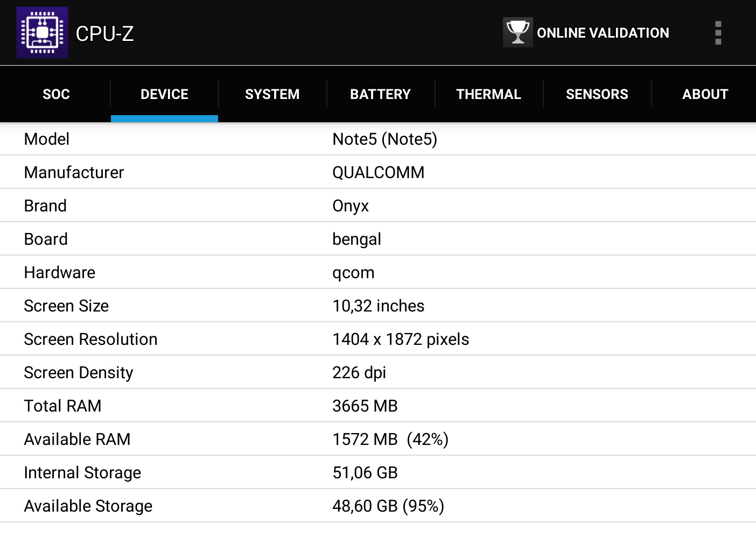The height and width of the screenshot is (545, 756).
Task: Click the trophy validation icon
Action: 517,32
